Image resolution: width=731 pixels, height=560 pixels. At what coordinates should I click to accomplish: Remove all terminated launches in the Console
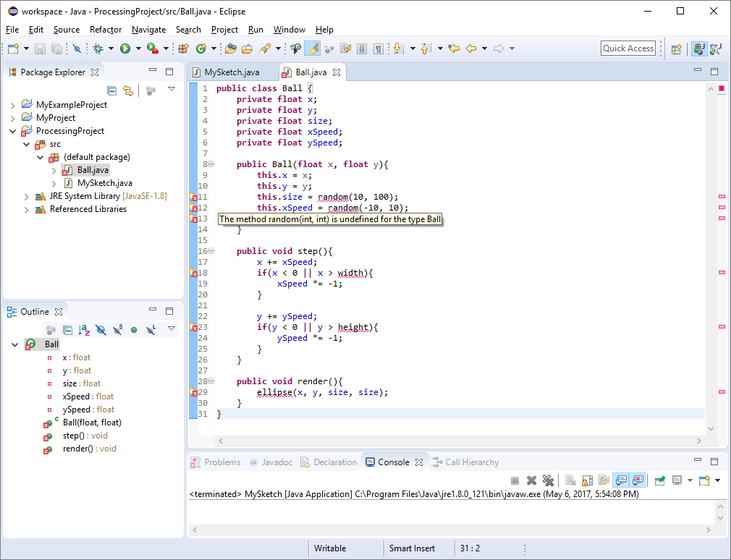(x=549, y=480)
